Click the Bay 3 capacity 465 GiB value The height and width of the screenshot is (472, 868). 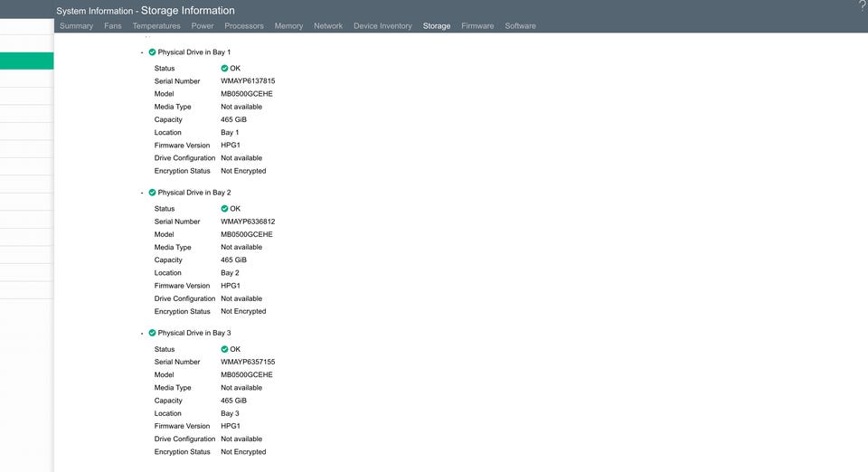[233, 401]
